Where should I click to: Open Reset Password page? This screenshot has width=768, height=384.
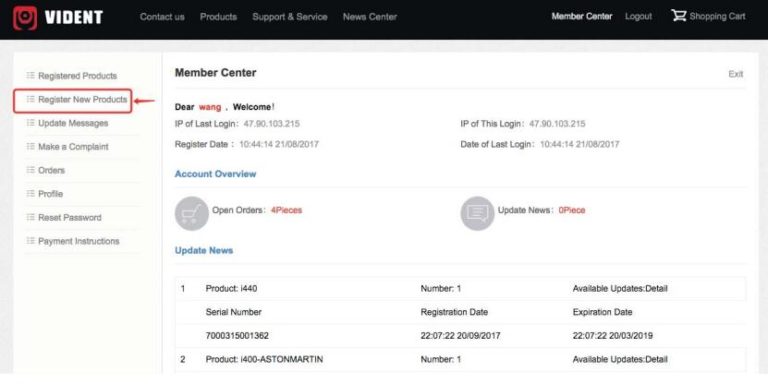(x=70, y=217)
